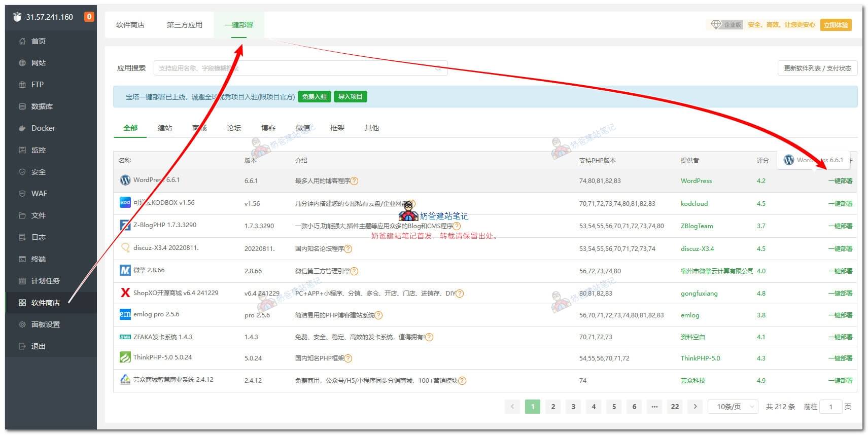The image size is (868, 435).
Task: Click help icon beside 国内知名论坛程序
Action: (348, 249)
